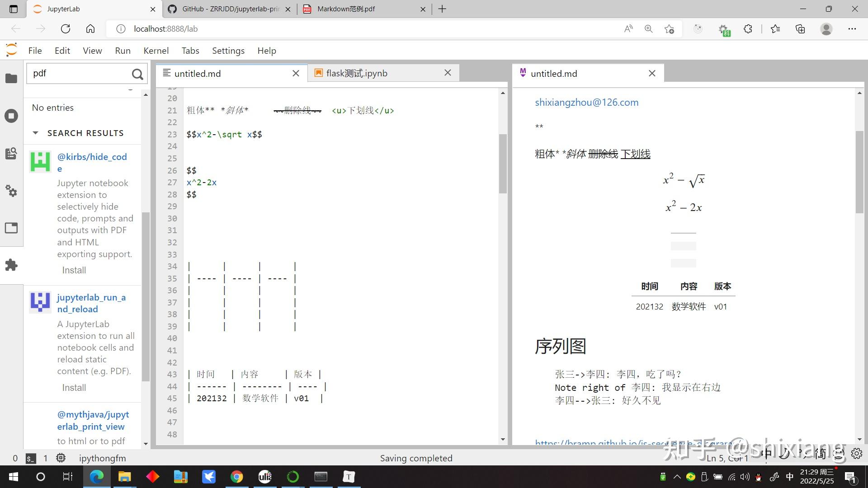The image size is (868, 488).
Task: Open the Property Inspector gears icon
Action: 11,191
